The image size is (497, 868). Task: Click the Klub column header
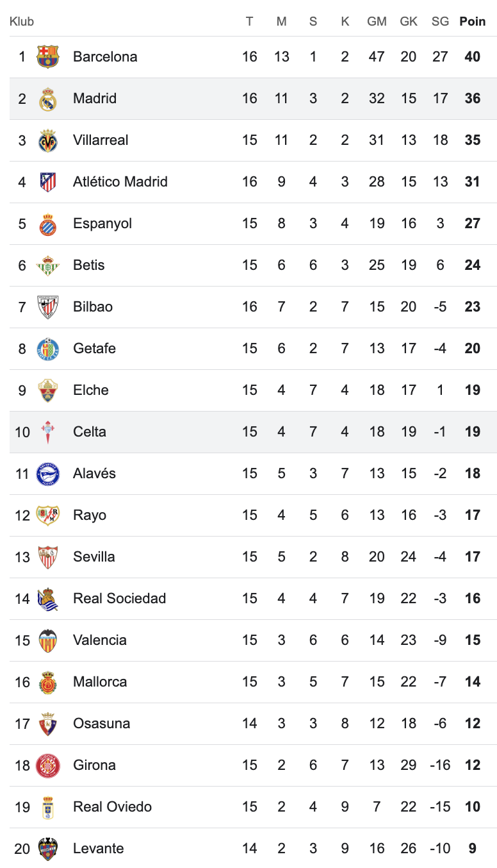click(x=22, y=21)
